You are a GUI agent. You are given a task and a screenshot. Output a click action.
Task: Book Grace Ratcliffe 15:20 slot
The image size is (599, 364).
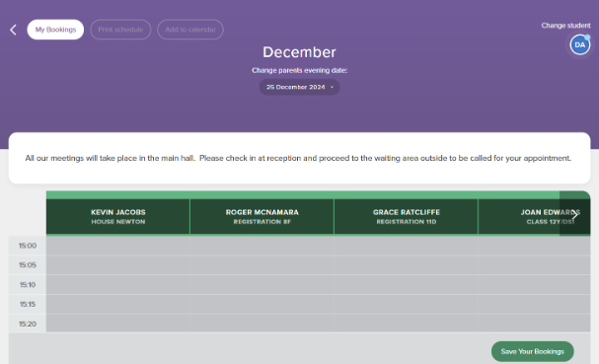click(407, 324)
